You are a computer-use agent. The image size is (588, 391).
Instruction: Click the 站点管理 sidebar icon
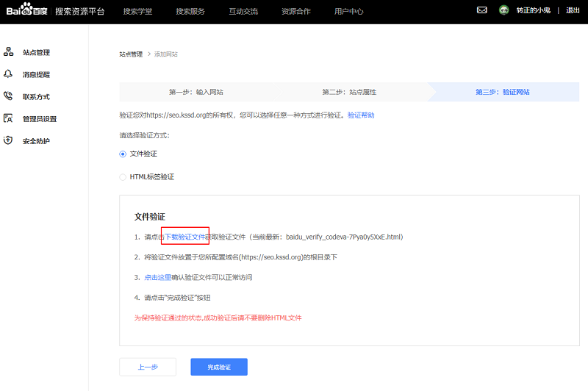(8, 51)
